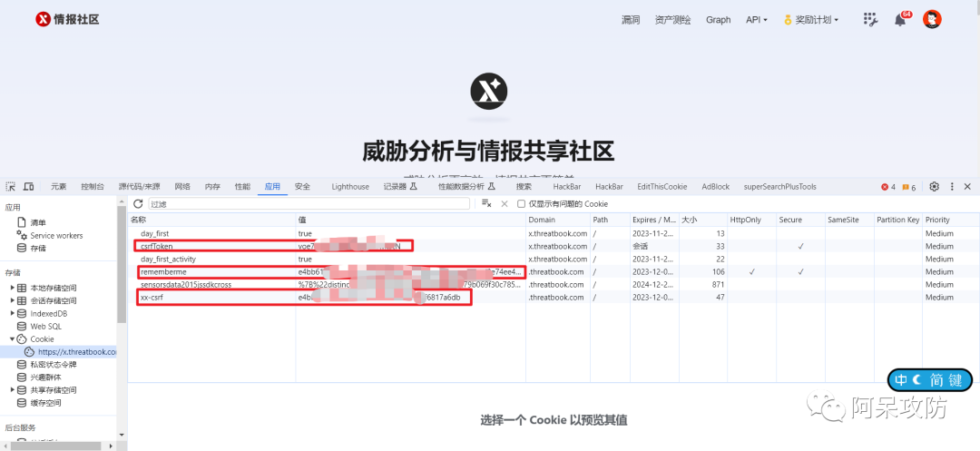The height and width of the screenshot is (451, 980).
Task: Enable only show cookies with issues
Action: [522, 204]
